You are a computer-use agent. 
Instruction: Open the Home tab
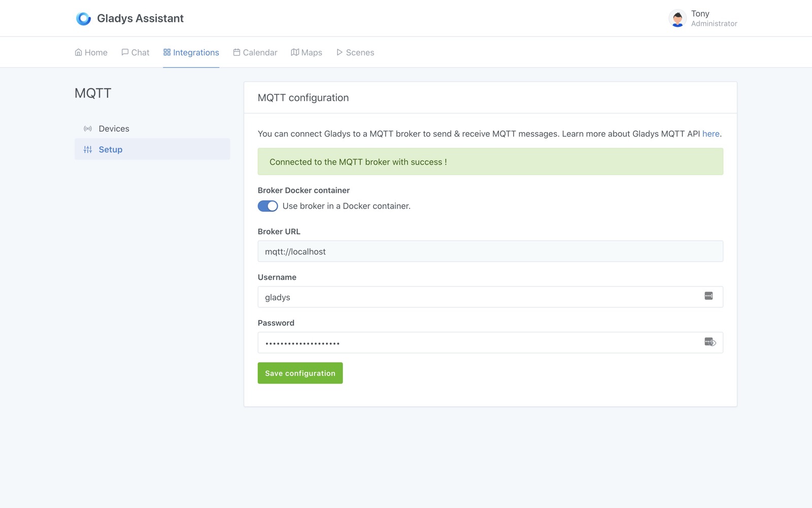[x=91, y=52]
